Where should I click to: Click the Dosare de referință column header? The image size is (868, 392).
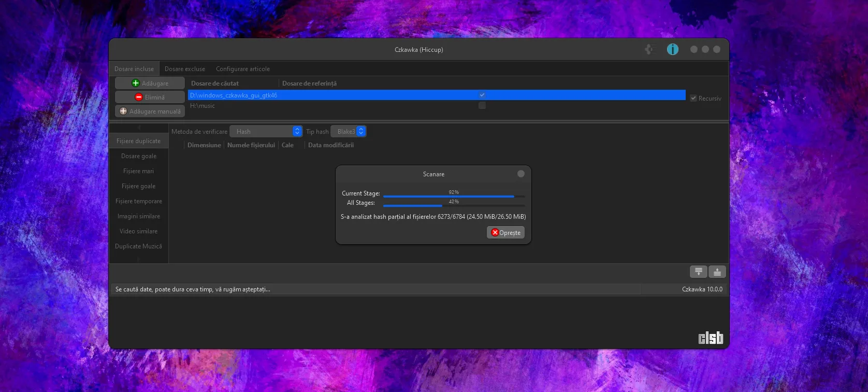tap(309, 83)
